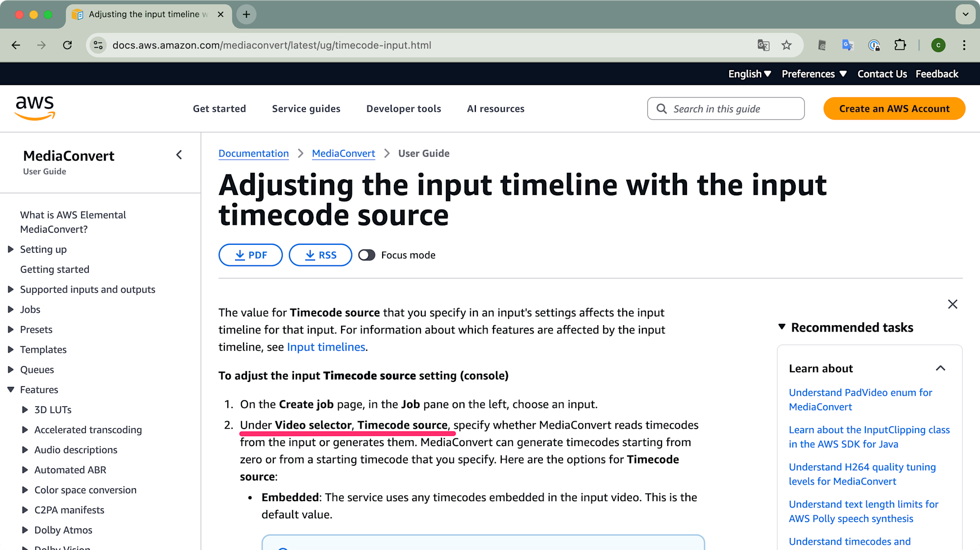980x550 pixels.
Task: Expand the Presets section
Action: (x=11, y=330)
